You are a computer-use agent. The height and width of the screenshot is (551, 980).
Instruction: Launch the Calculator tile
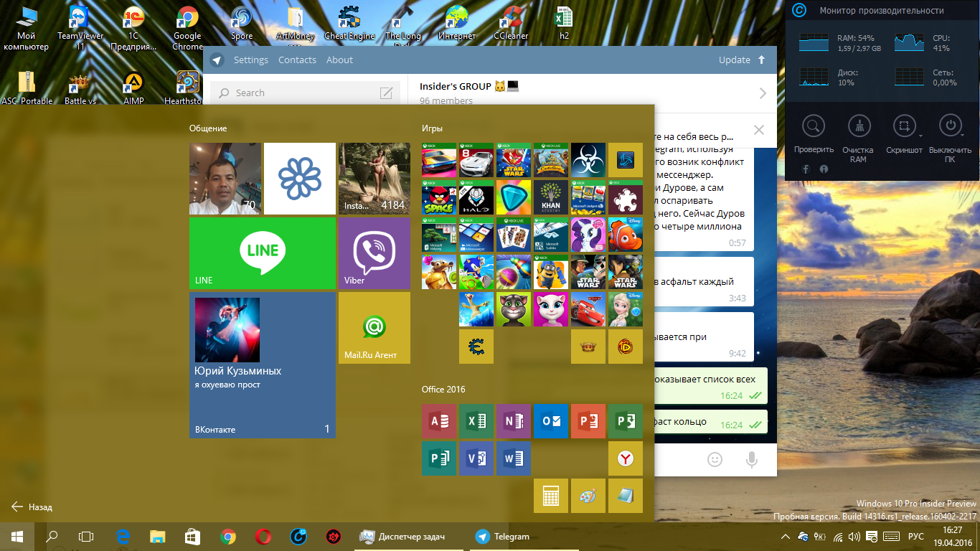(551, 496)
